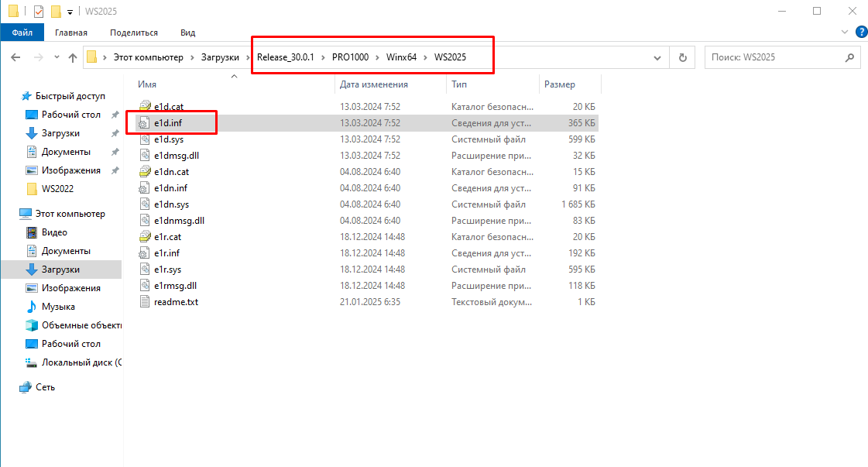The height and width of the screenshot is (467, 868).
Task: Open the address bar history dropdown
Action: (657, 57)
